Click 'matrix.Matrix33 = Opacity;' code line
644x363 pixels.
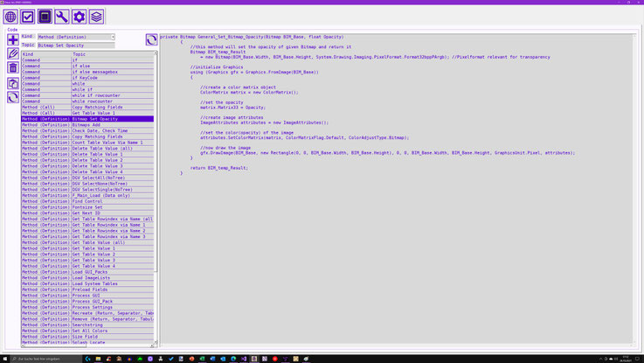click(x=233, y=108)
